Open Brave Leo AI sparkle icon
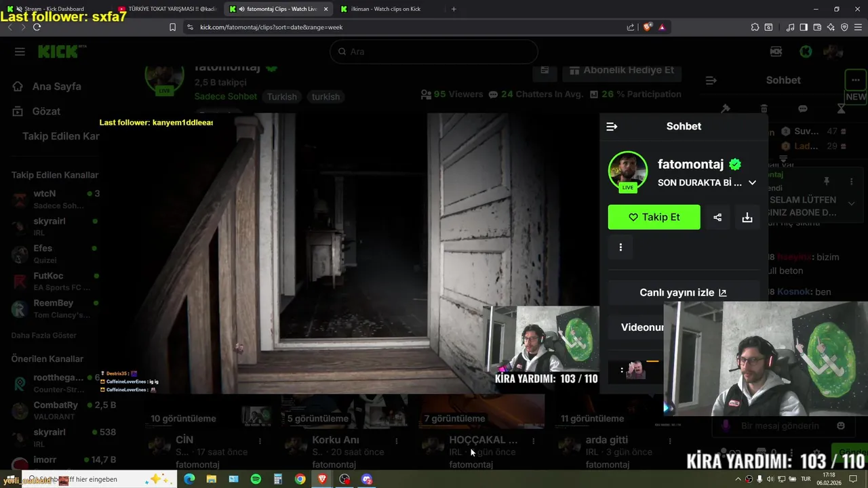The height and width of the screenshot is (488, 868). pyautogui.click(x=831, y=27)
